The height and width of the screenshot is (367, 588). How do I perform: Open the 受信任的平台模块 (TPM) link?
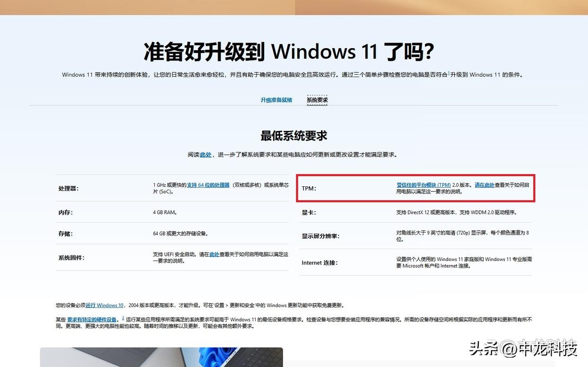pyautogui.click(x=424, y=185)
